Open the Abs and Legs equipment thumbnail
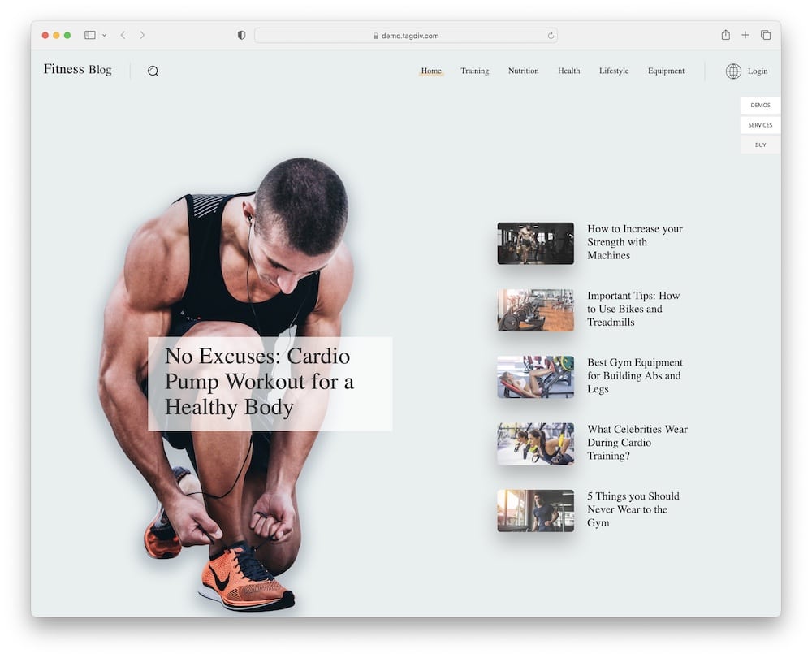 (x=535, y=377)
